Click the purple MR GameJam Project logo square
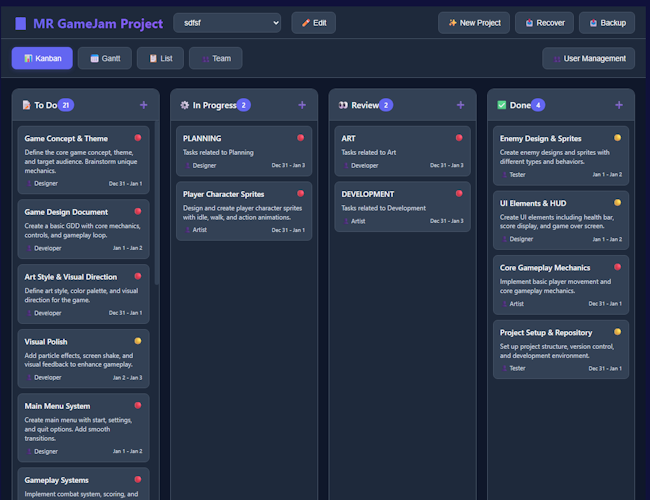 pyautogui.click(x=20, y=24)
